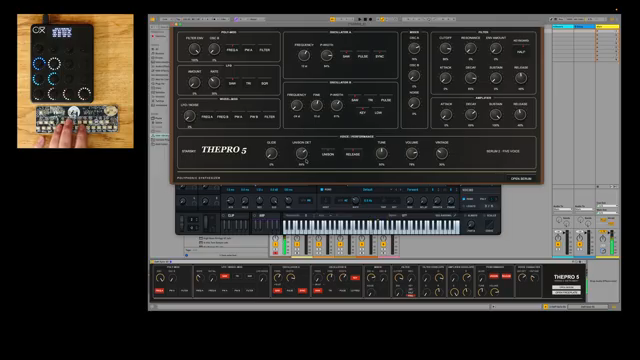Viewport: 640px width, 360px height.
Task: Start playback in the Ableton transport bar
Action: click(360, 19)
